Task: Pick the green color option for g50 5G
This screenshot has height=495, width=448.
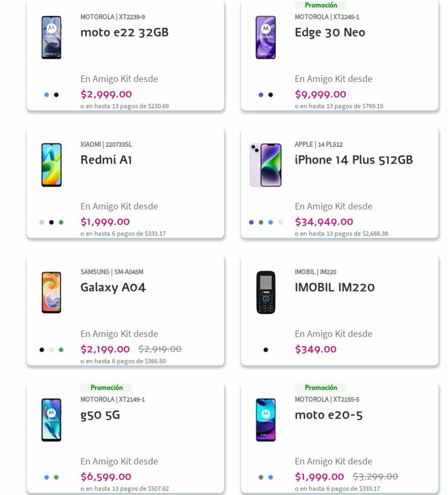Action: 56,477
